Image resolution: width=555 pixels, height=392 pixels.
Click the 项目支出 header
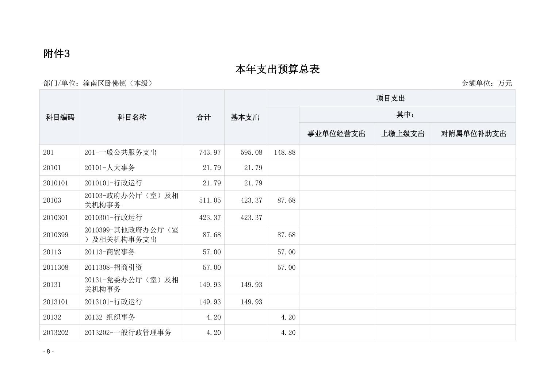tap(391, 98)
